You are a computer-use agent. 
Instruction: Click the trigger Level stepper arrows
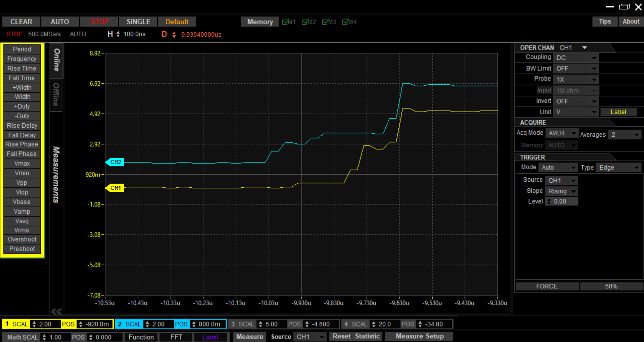click(549, 201)
